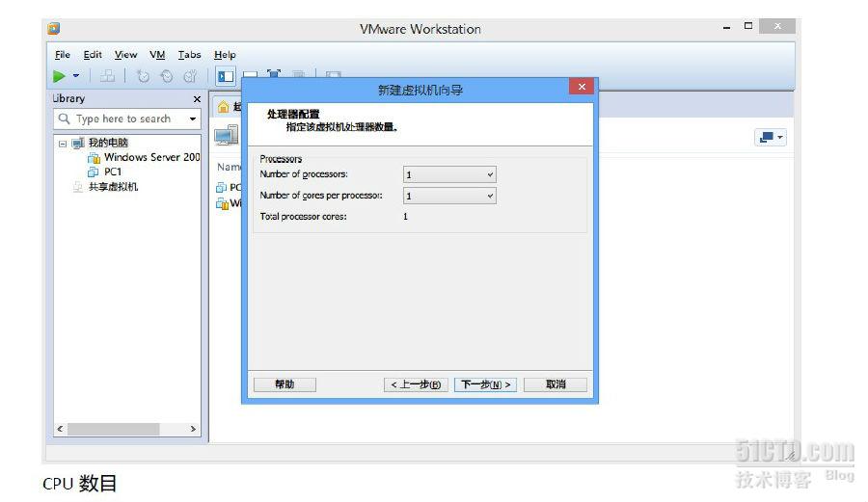The width and height of the screenshot is (868, 502).
Task: Open the Edit menu
Action: [x=93, y=55]
